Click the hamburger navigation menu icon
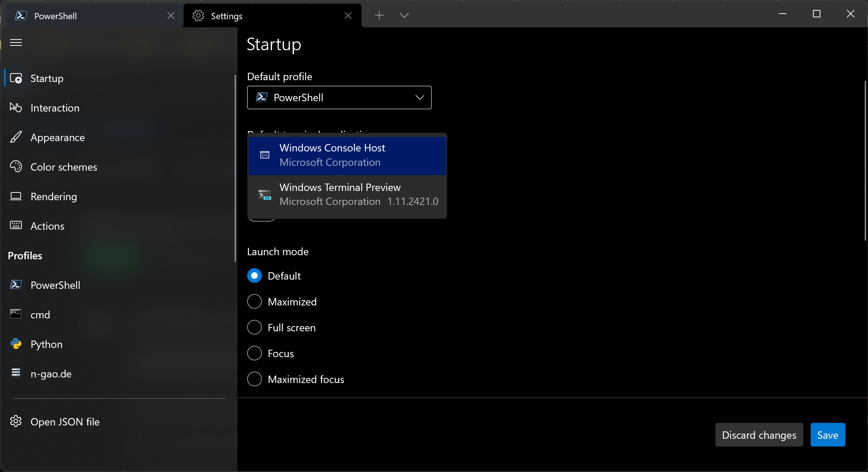This screenshot has width=868, height=472. (16, 43)
